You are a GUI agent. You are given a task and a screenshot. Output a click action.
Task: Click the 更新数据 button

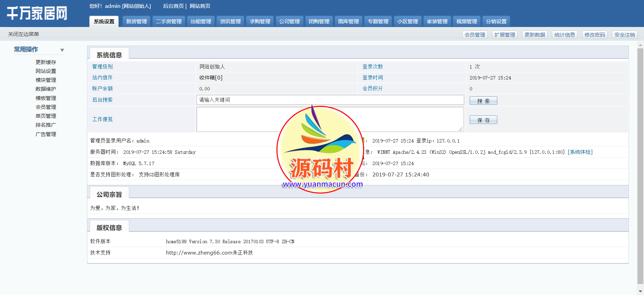(x=535, y=35)
